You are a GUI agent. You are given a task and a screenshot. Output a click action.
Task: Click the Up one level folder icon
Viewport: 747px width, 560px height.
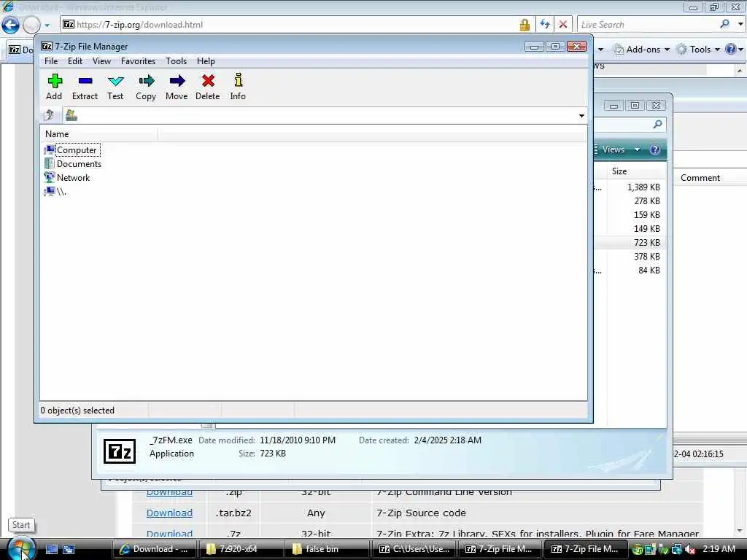pyautogui.click(x=49, y=115)
